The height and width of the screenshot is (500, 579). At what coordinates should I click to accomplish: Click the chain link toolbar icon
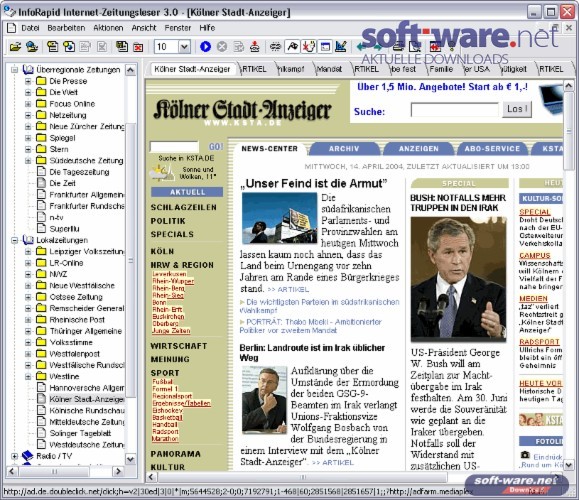coord(275,47)
